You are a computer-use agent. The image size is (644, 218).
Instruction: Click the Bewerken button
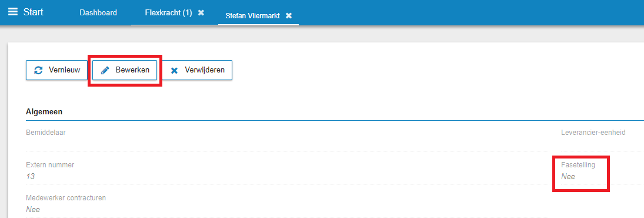point(125,70)
